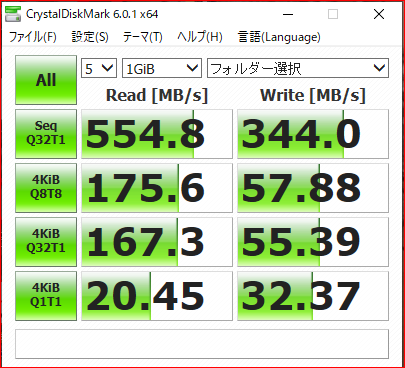Open the ファイル(F) menu

coord(32,37)
